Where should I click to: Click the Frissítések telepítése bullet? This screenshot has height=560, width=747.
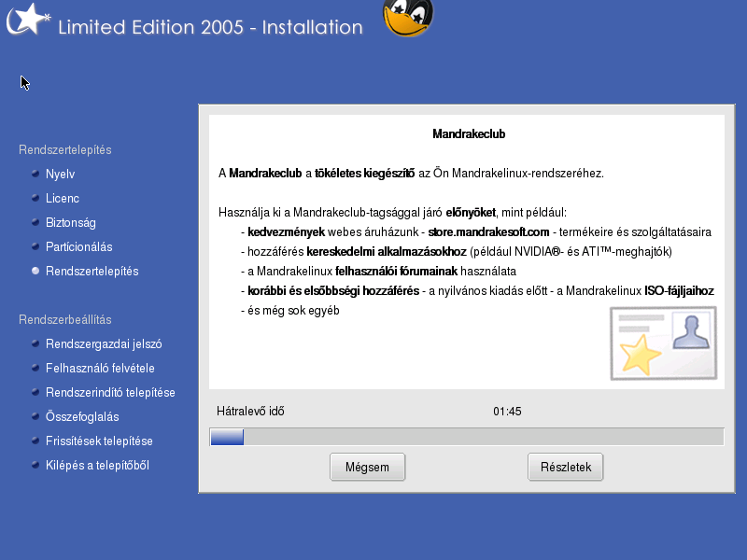[35, 441]
